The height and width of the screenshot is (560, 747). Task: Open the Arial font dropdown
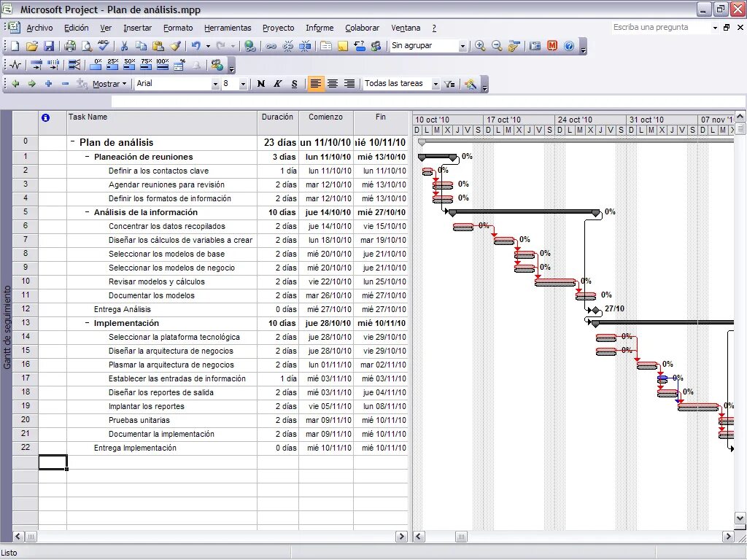215,84
